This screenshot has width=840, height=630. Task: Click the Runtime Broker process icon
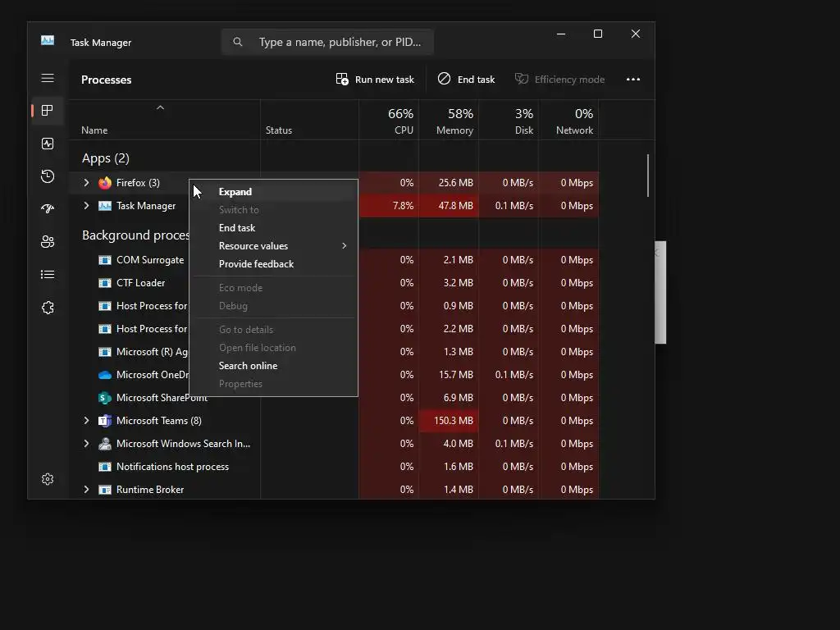point(105,490)
